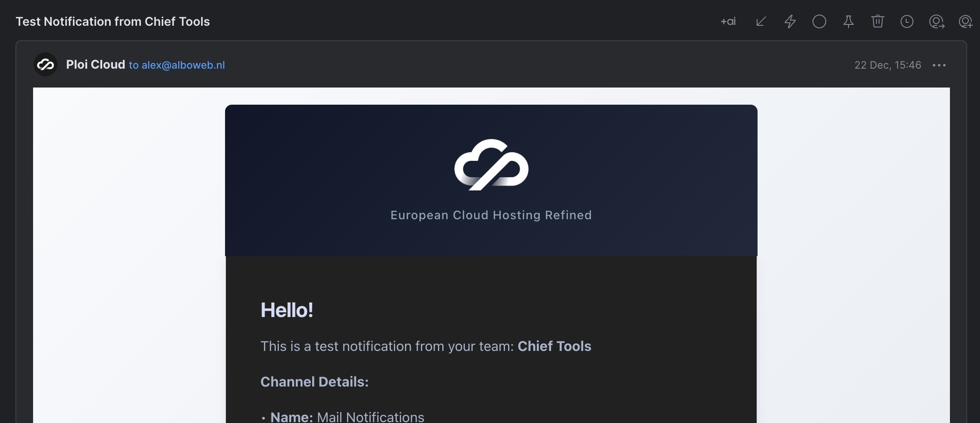Click the diagonal down-left arrow icon
This screenshot has width=980, height=423.
[761, 21]
